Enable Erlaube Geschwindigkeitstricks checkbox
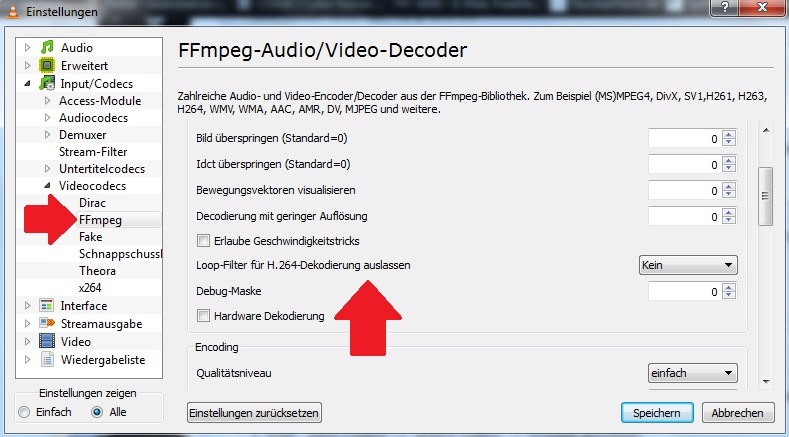Image resolution: width=789 pixels, height=437 pixels. [x=203, y=241]
